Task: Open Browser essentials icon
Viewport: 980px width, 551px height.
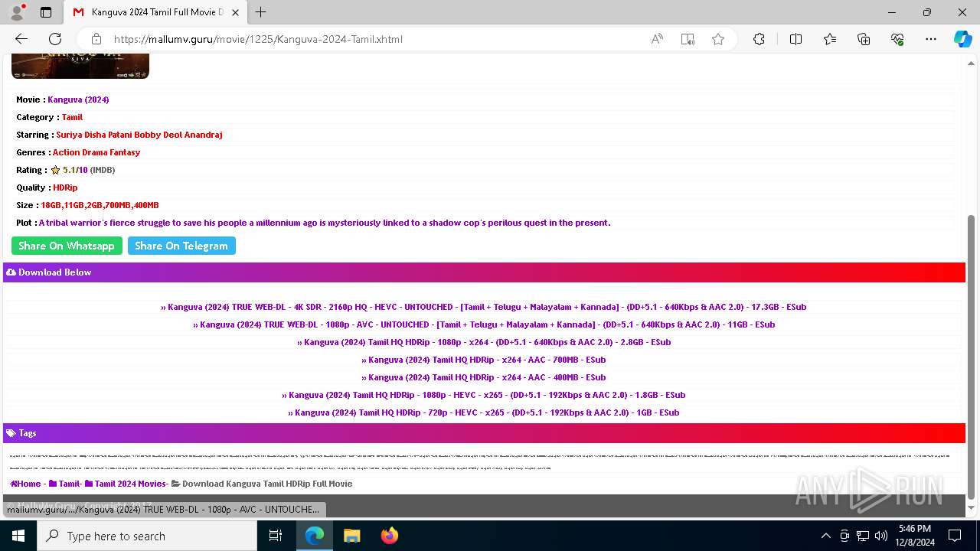Action: coord(897,39)
